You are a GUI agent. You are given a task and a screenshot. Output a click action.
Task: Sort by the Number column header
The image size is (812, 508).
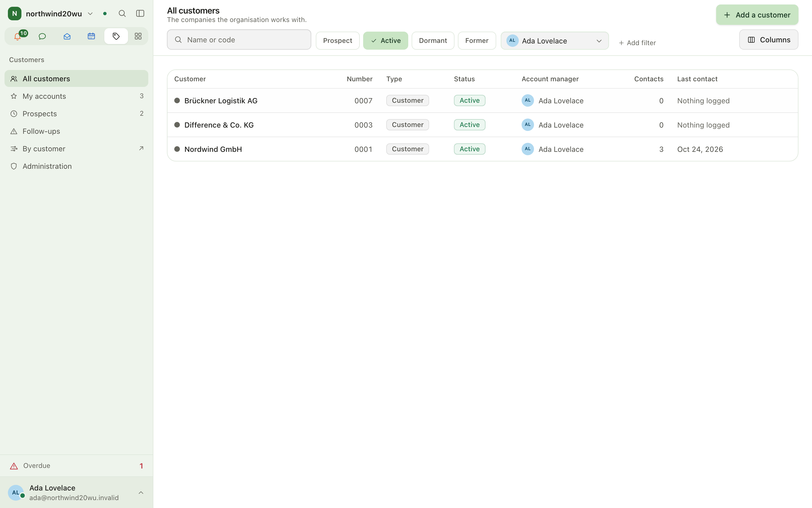point(359,79)
